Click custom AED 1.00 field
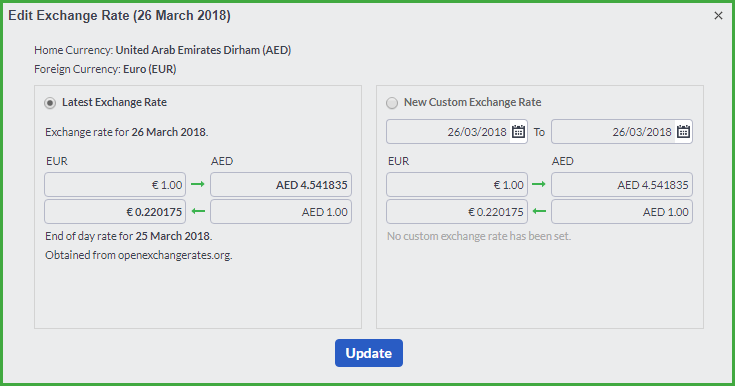Viewport: 735px width, 386px height. (x=622, y=212)
